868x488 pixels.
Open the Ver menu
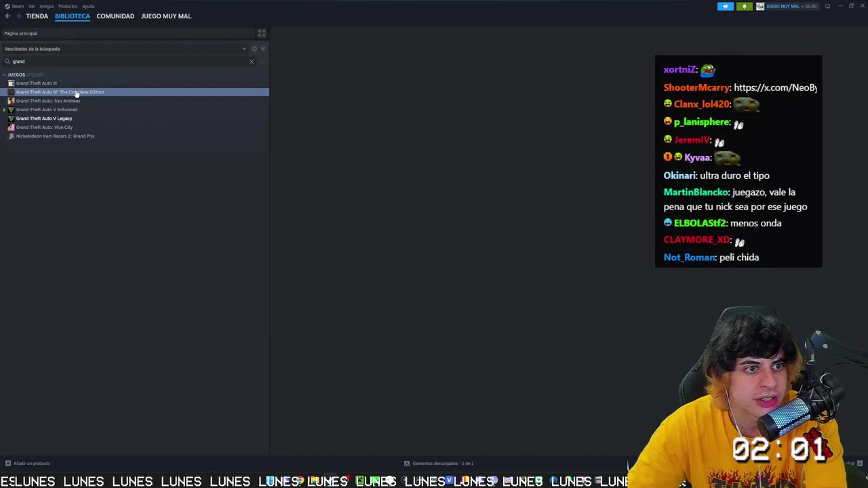[32, 6]
